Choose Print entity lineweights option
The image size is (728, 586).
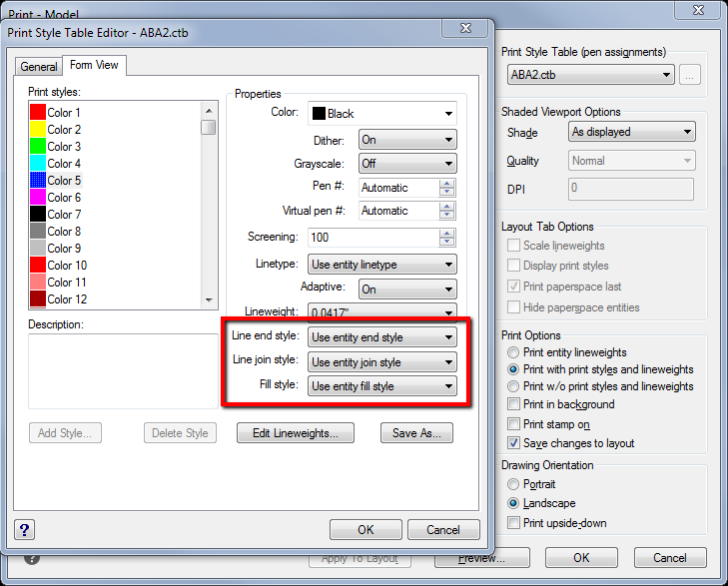[513, 352]
